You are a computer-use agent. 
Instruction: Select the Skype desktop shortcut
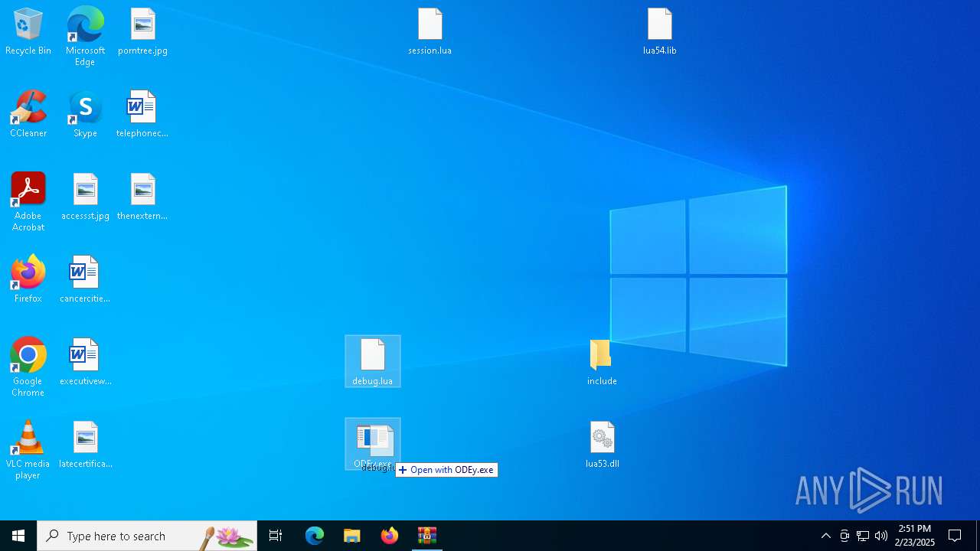click(x=85, y=114)
